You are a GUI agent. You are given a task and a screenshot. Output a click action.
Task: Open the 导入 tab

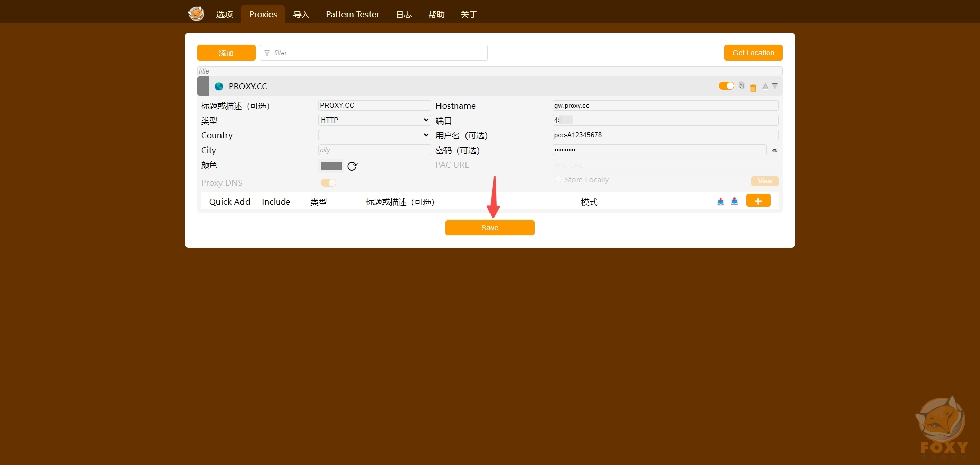tap(301, 14)
